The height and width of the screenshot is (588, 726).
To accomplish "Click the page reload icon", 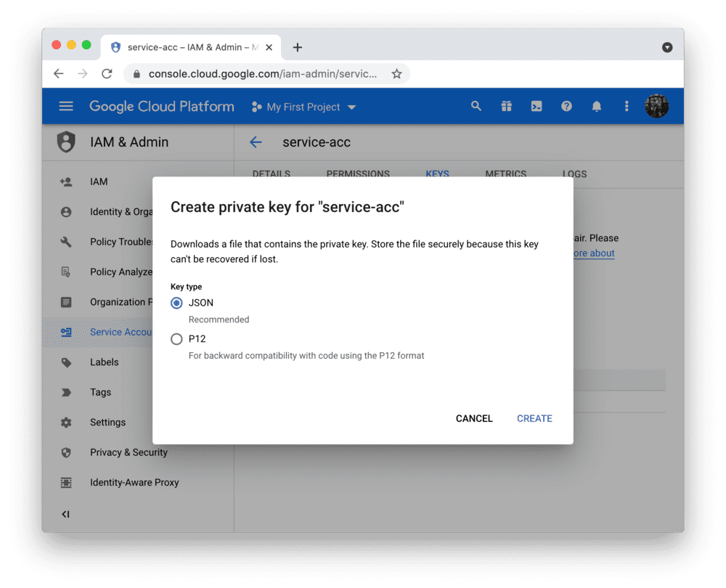I will pos(107,73).
